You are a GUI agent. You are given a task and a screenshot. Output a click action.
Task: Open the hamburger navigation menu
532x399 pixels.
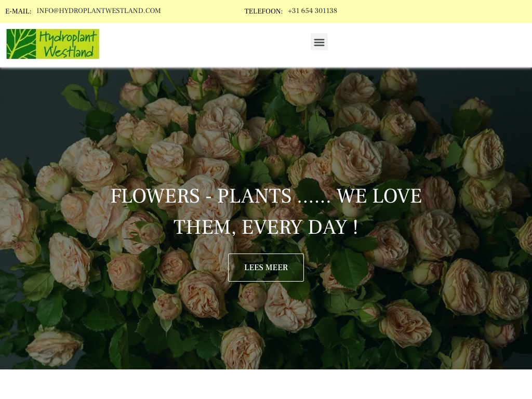click(319, 42)
